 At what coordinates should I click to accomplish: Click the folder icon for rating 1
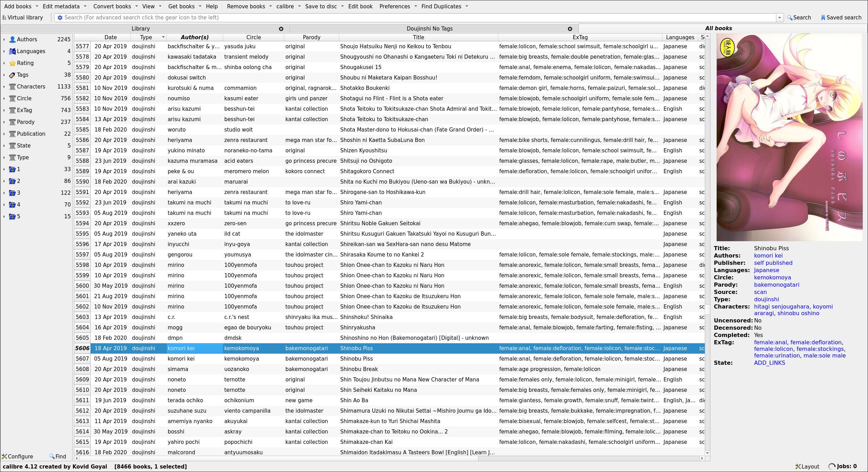click(x=12, y=169)
